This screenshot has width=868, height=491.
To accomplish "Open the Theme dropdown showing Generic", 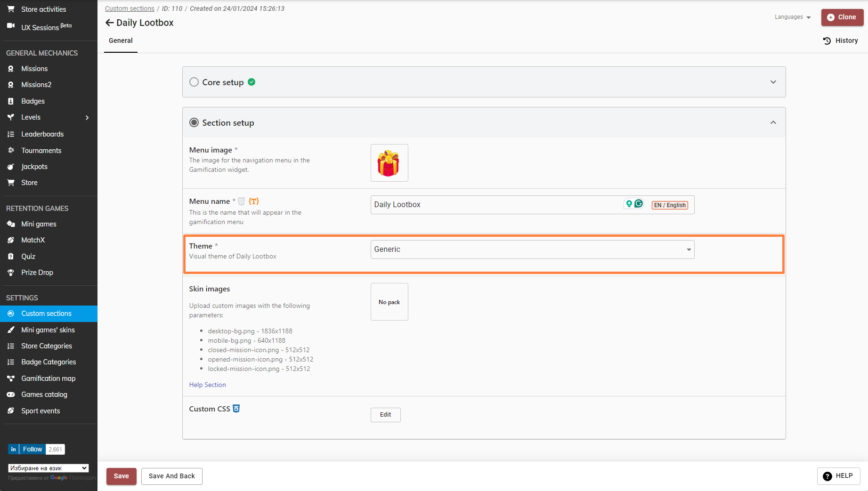I will click(532, 250).
